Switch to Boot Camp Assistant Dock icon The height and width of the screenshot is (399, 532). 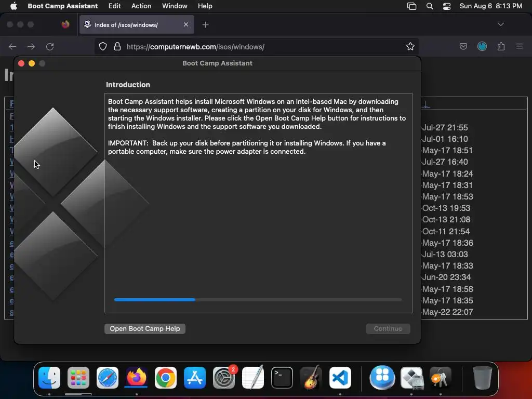pos(411,378)
